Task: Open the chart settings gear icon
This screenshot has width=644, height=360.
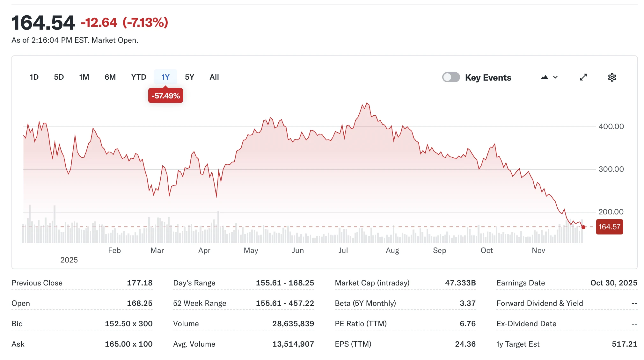Action: pos(612,77)
